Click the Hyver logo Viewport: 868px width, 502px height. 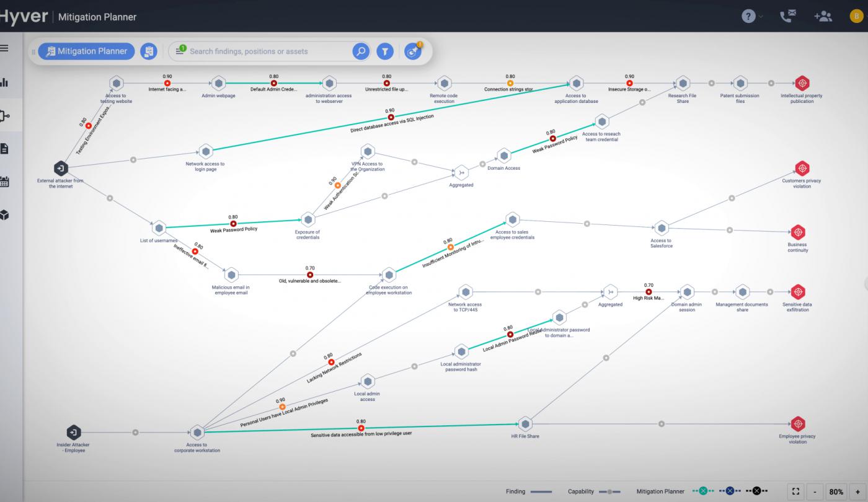24,17
